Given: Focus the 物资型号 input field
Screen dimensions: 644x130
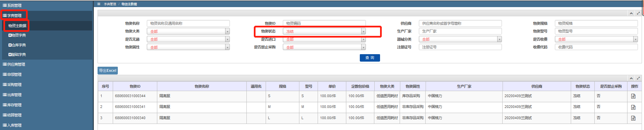Looking at the screenshot, I should [x=596, y=31].
